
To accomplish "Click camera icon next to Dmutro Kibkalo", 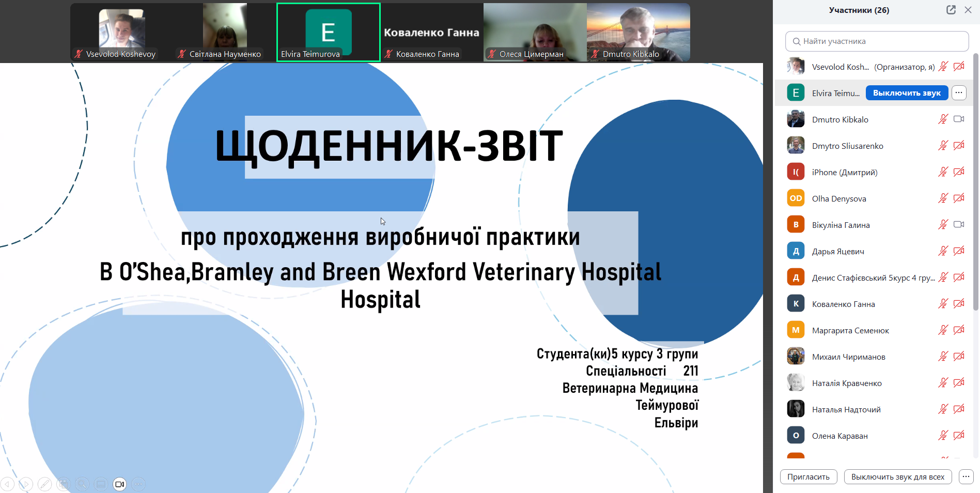I will tap(959, 119).
